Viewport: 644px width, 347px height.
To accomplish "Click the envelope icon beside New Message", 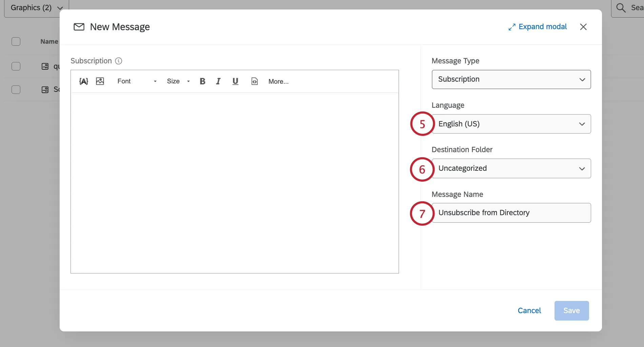I will 79,26.
